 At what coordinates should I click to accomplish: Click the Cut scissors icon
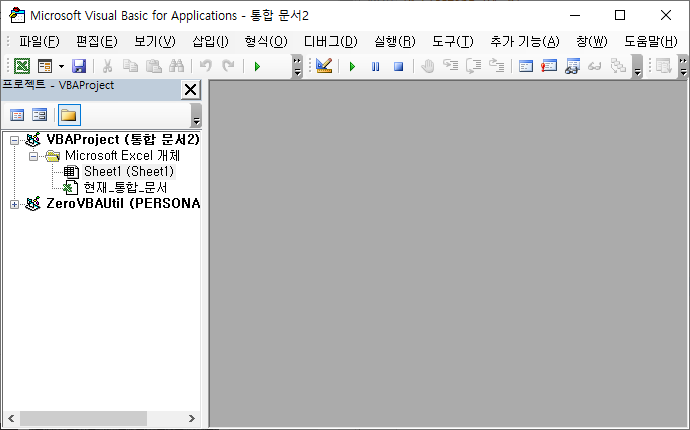[x=107, y=66]
